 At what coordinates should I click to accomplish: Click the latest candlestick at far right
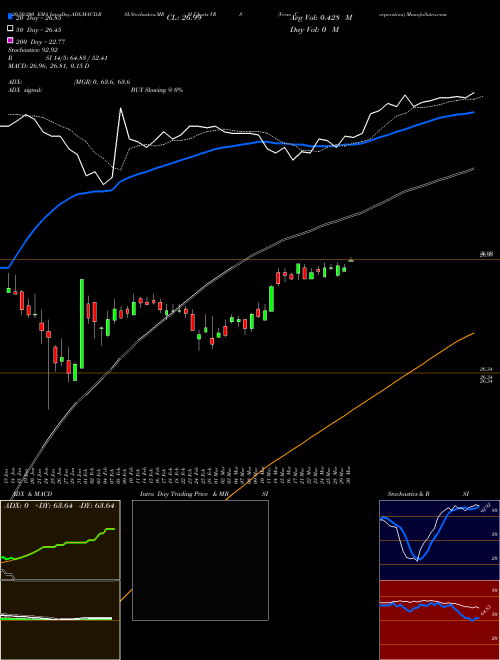pos(351,260)
